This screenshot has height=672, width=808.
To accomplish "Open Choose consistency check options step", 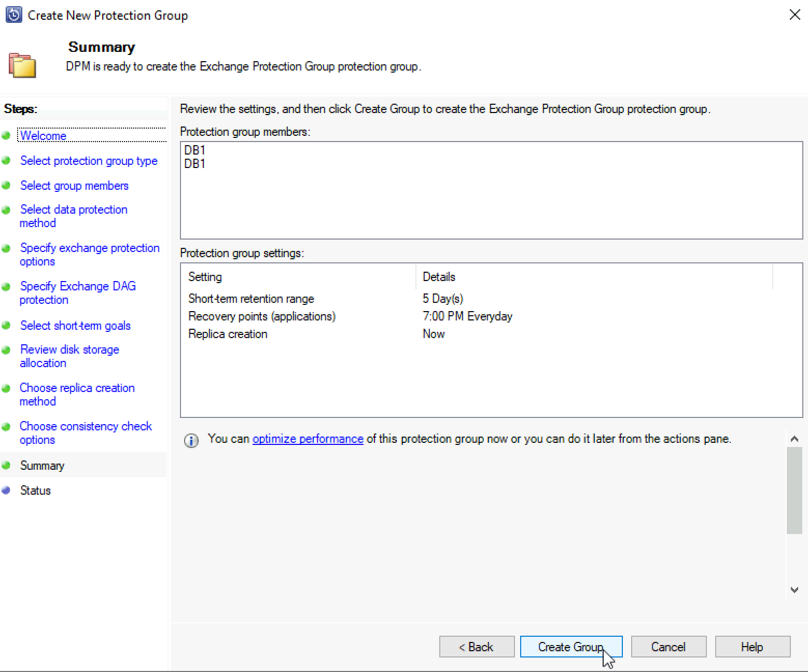I will click(x=86, y=433).
